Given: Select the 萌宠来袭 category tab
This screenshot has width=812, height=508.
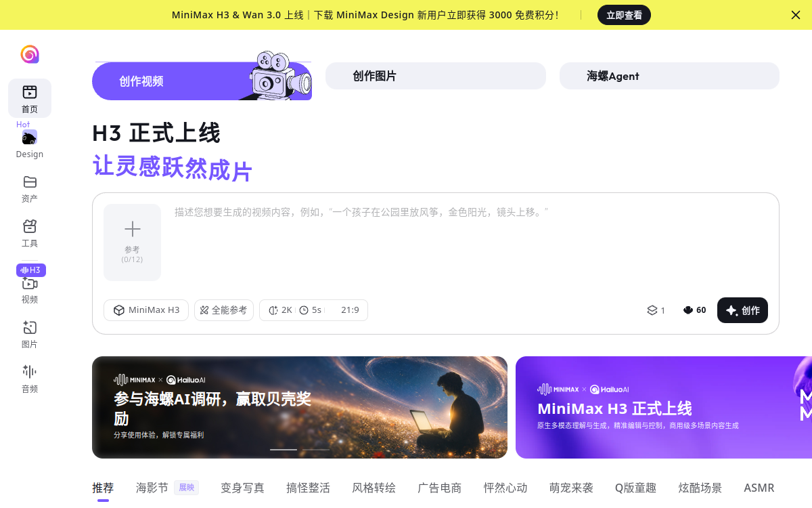Looking at the screenshot, I should [x=571, y=488].
